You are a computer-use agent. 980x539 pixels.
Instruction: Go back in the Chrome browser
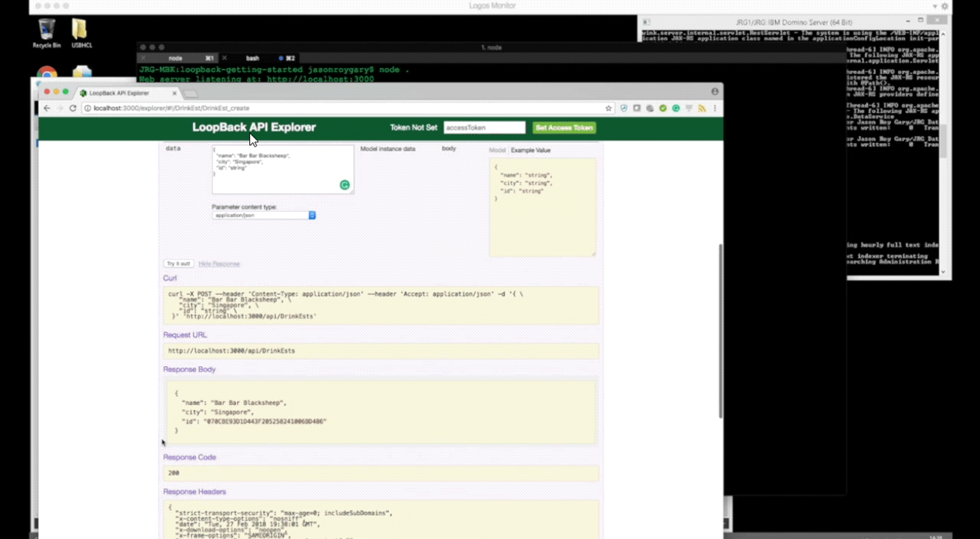[x=47, y=108]
